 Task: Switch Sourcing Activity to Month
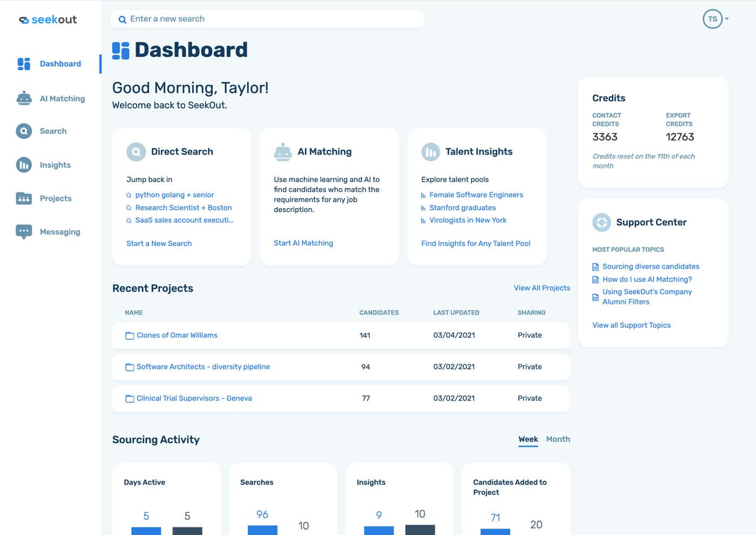[558, 439]
